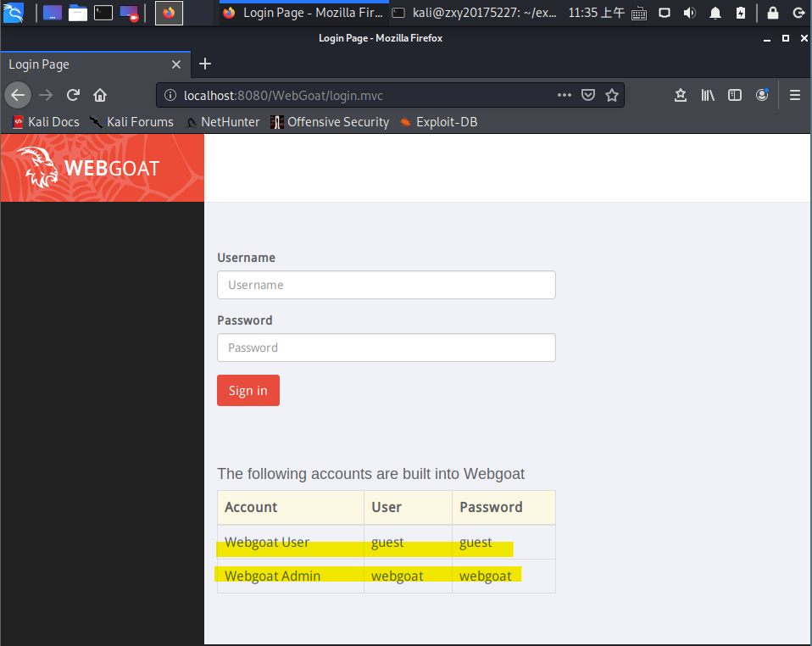
Task: Open the Kali dragon applications menu
Action: coord(14,13)
